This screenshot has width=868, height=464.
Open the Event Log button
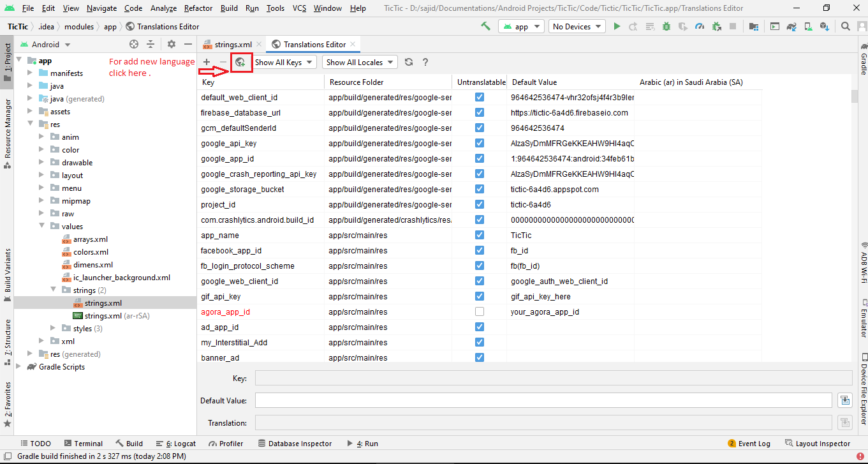click(749, 444)
